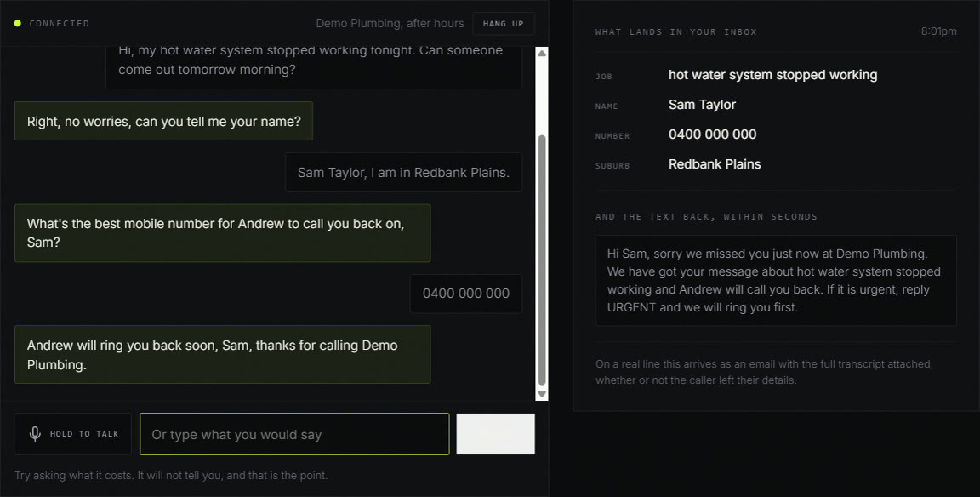Click the 'Andrew will ring you back soon' message
The height and width of the screenshot is (497, 980).
pos(223,355)
